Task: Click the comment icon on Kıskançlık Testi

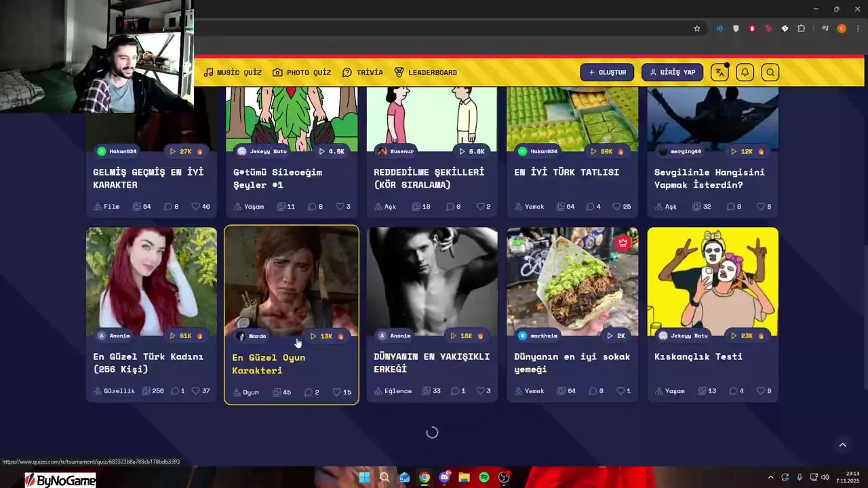Action: [732, 391]
